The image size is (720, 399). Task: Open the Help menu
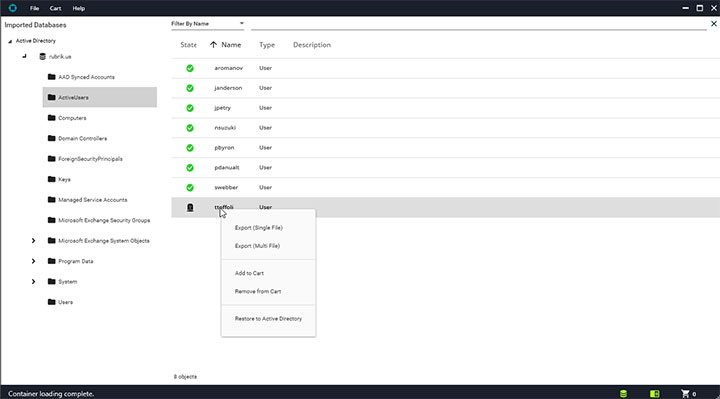point(79,8)
